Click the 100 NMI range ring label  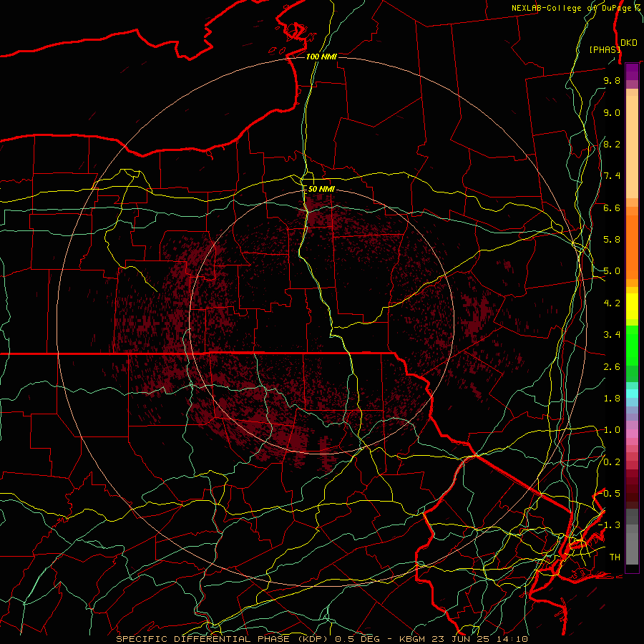321,57
